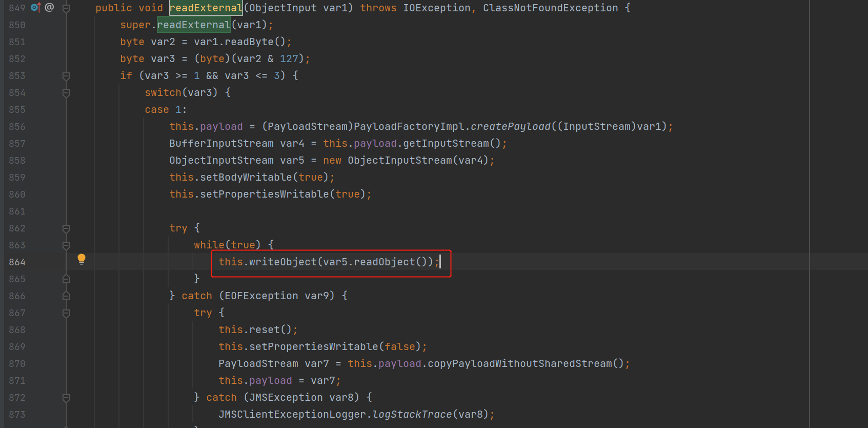Screen dimensions: 868x428
Task: Toggle the catch EOFException fold at line 866
Action: click(66, 296)
